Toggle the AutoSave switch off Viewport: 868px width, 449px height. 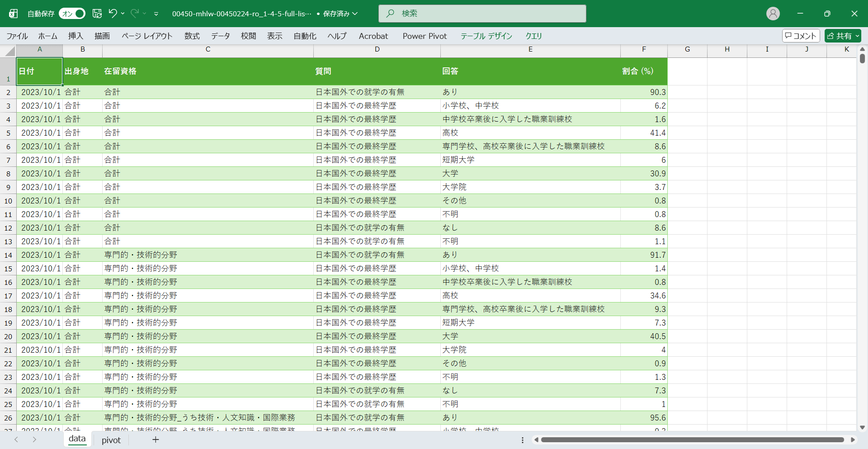coord(72,14)
